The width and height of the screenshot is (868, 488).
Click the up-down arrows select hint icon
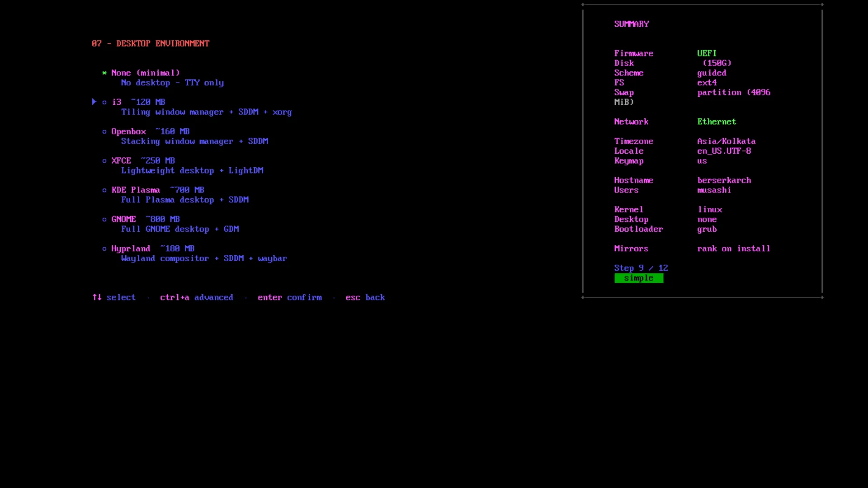pos(97,297)
